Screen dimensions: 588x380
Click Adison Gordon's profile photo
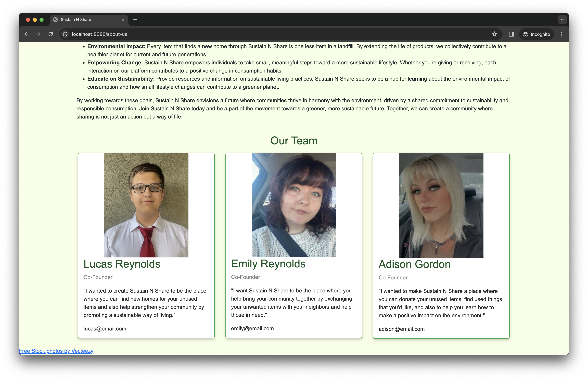coord(441,205)
